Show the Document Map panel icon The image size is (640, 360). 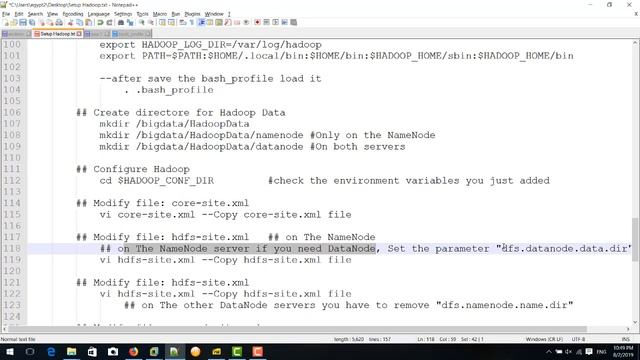pos(219,22)
